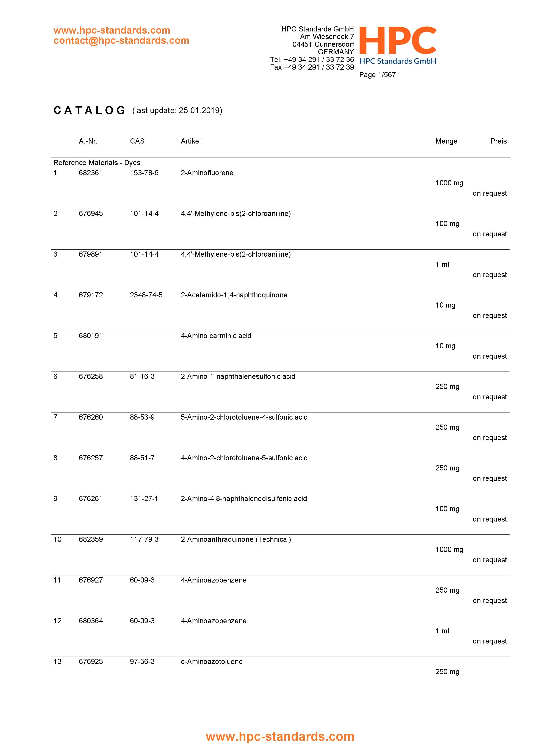Click CAS number 117-79-3
Viewport: 535px width, 756px height.
(144, 539)
